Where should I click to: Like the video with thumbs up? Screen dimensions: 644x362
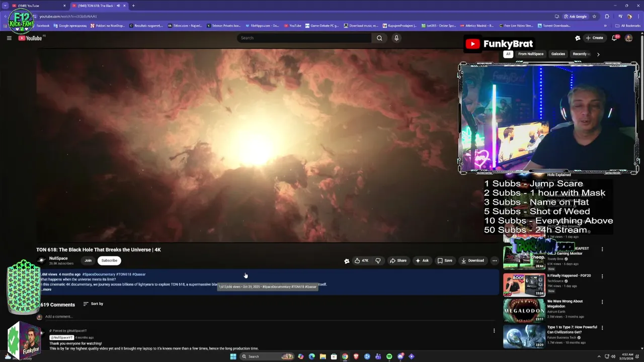(x=361, y=260)
